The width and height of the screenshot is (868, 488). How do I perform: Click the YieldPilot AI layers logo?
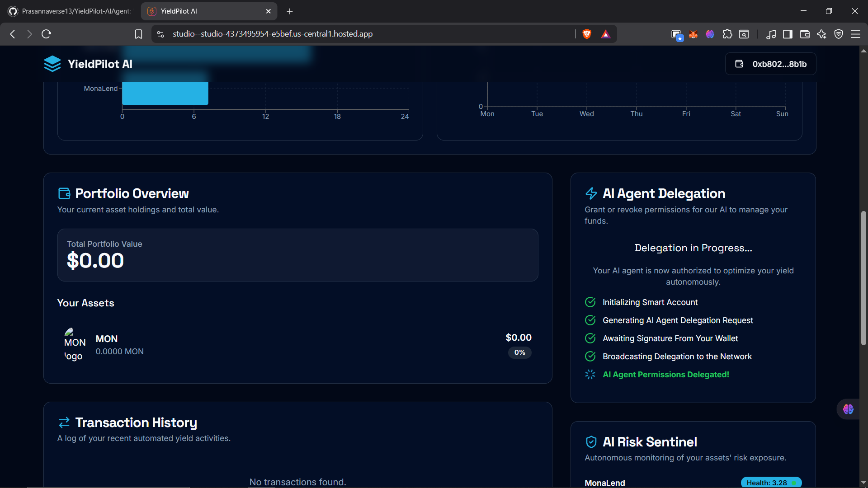tap(52, 64)
